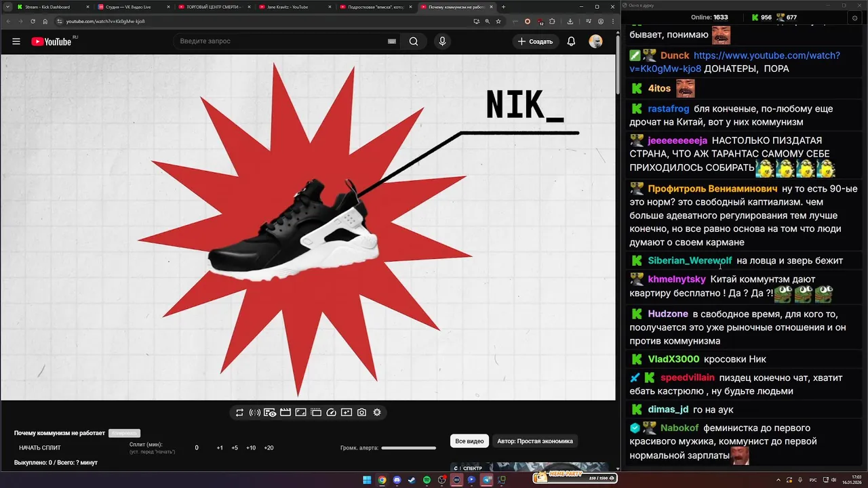This screenshot has height=488, width=868.
Task: Open YouTube notifications bell
Action: [571, 41]
